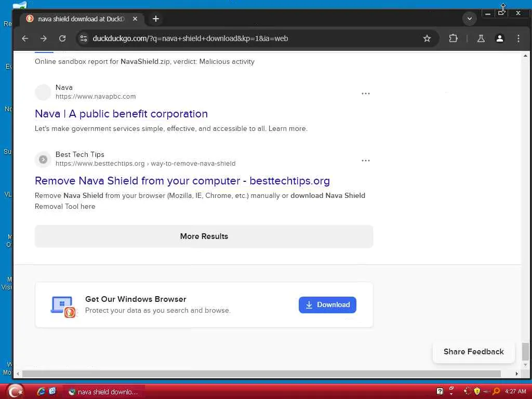Image resolution: width=532 pixels, height=399 pixels.
Task: Click the magnifier tray icon
Action: 496,391
